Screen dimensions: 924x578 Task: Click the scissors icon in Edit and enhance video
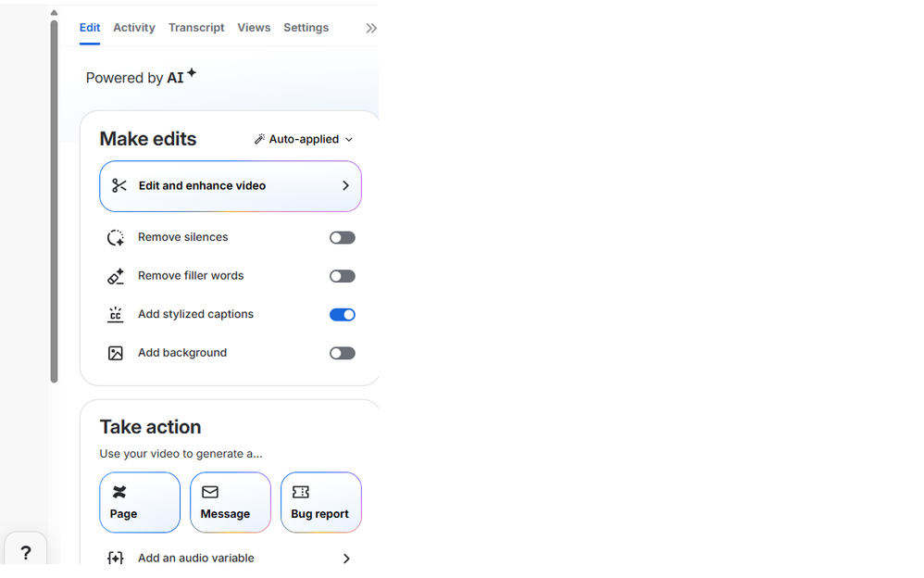coord(119,186)
